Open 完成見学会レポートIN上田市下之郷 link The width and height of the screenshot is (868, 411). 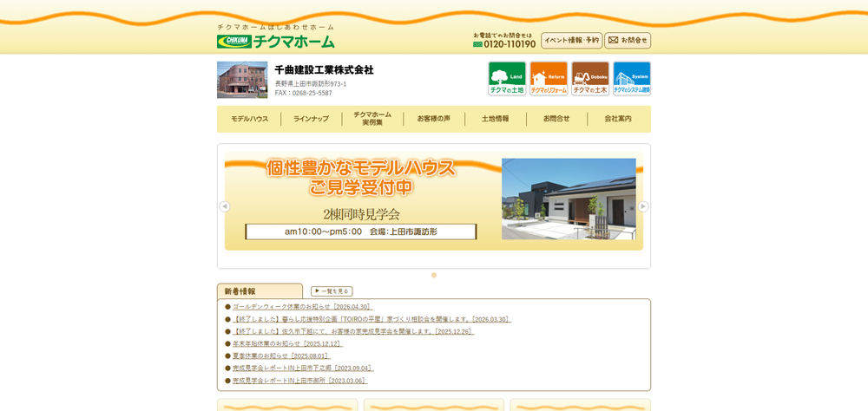tap(303, 368)
